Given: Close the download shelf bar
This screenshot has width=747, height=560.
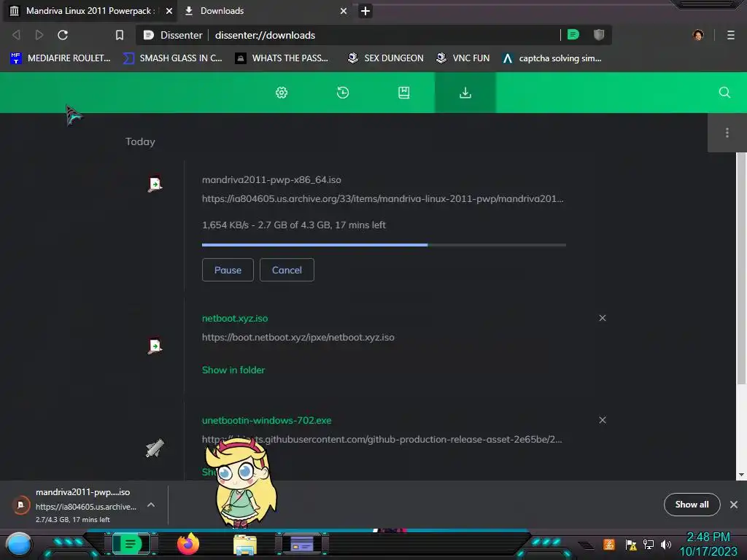Looking at the screenshot, I should (734, 505).
